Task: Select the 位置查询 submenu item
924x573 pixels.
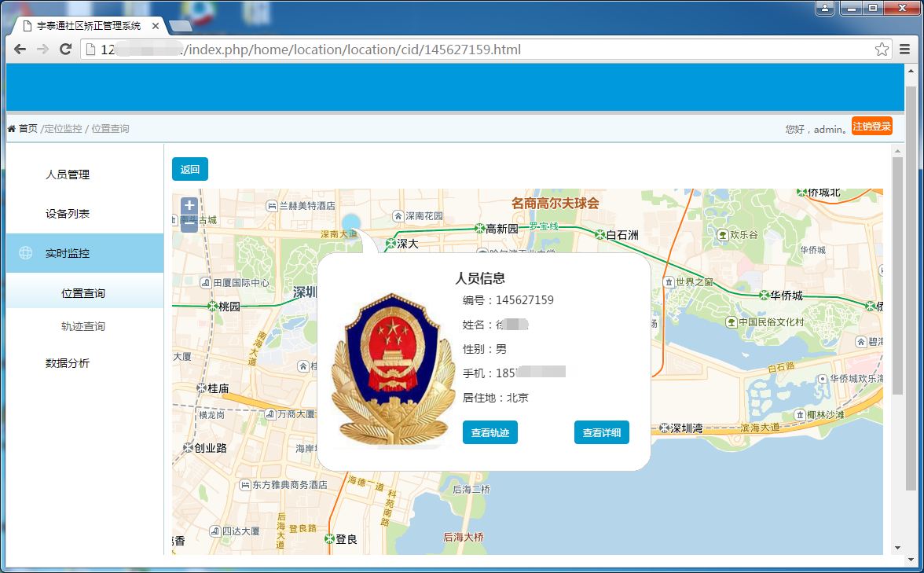Action: click(83, 293)
